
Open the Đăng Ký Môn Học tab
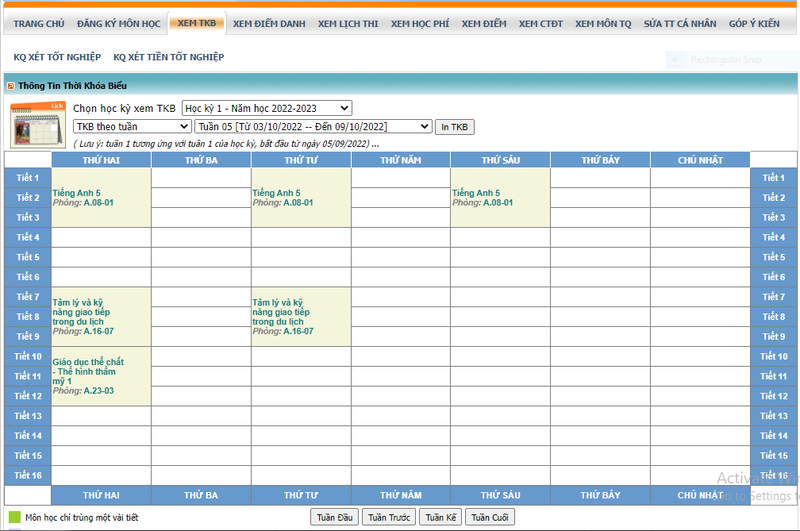(118, 23)
